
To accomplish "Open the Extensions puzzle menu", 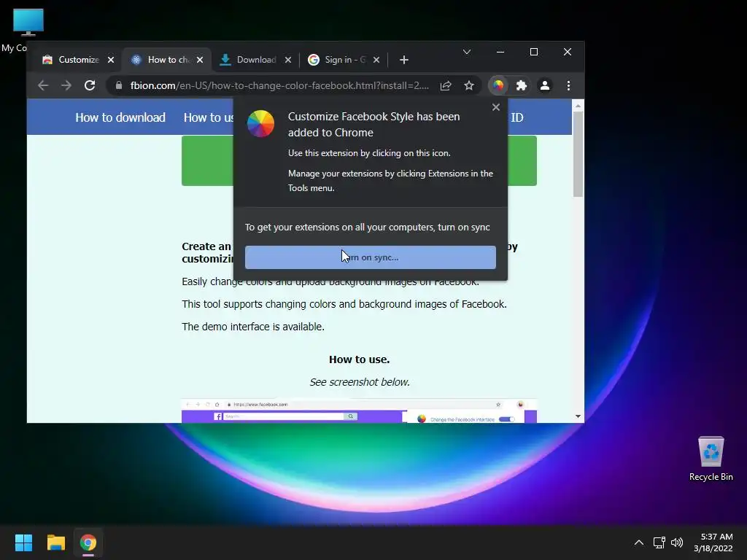I will tap(521, 86).
